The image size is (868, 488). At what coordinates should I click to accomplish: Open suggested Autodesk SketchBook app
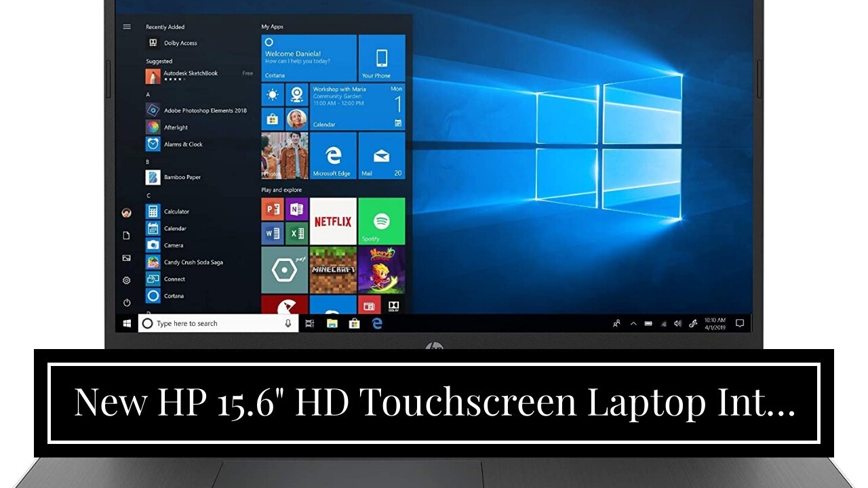(x=199, y=76)
